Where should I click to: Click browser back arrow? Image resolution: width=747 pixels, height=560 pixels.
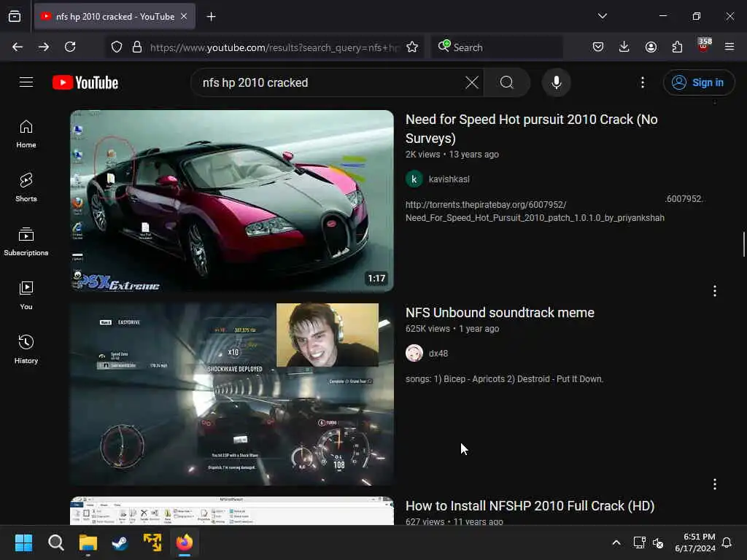[18, 47]
